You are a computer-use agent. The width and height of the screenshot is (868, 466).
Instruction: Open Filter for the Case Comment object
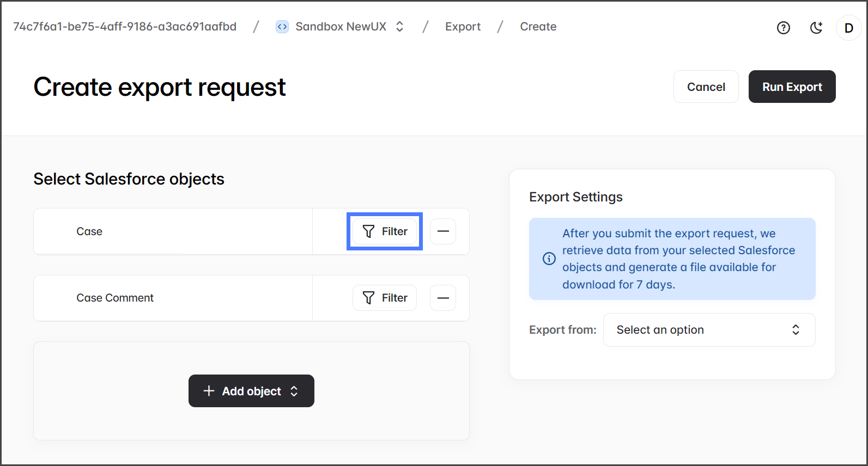385,298
